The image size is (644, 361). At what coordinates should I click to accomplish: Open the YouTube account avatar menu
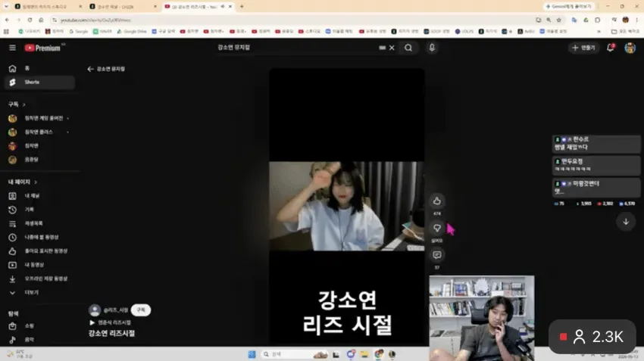click(x=630, y=48)
